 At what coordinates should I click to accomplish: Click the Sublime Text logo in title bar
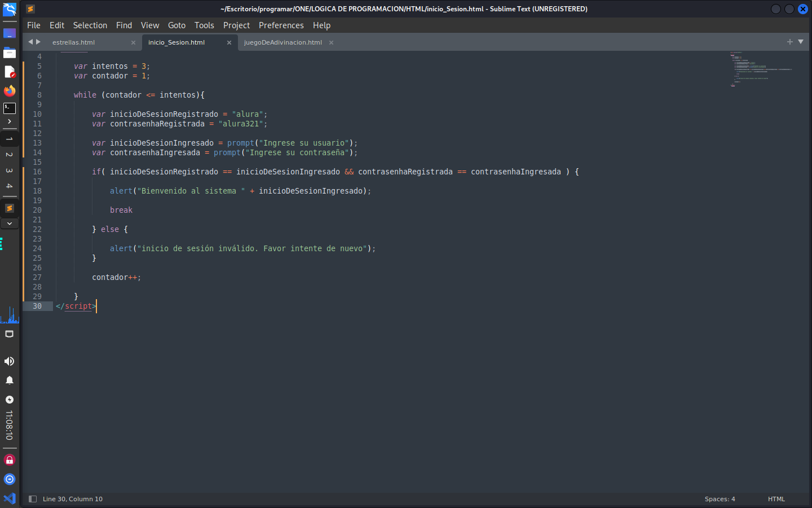point(30,9)
